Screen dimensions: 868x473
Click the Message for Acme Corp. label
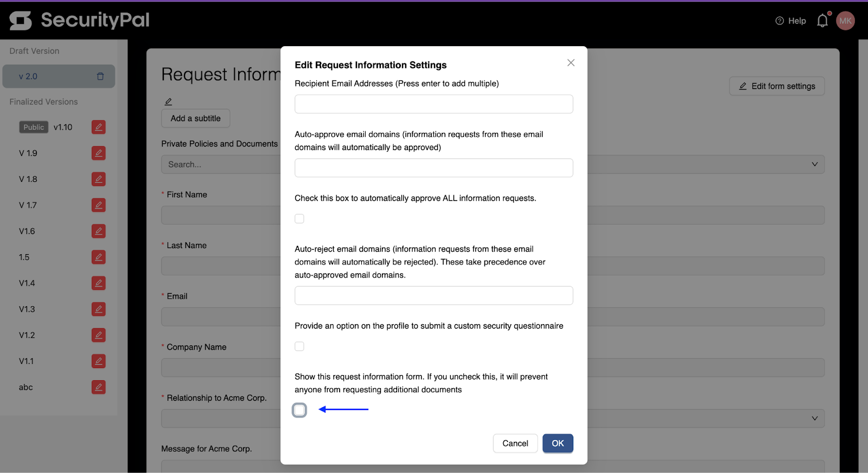point(207,449)
